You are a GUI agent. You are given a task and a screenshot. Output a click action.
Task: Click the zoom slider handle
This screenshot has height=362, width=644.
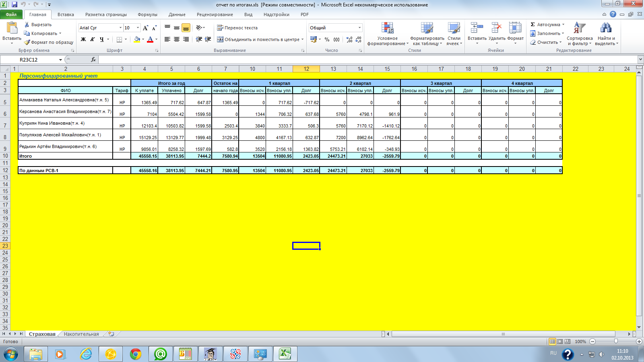(x=616, y=341)
